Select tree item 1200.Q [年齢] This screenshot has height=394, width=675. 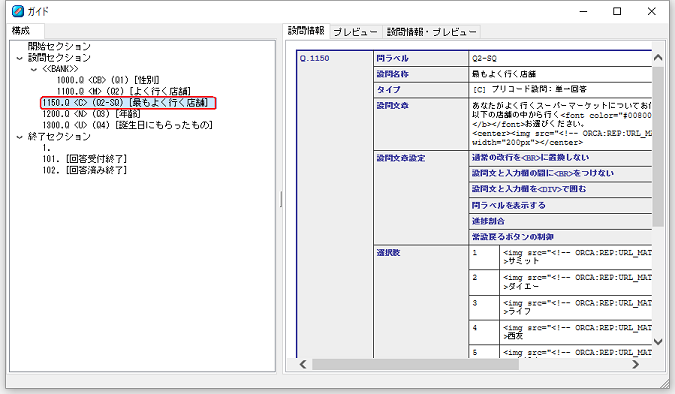pyautogui.click(x=91, y=114)
